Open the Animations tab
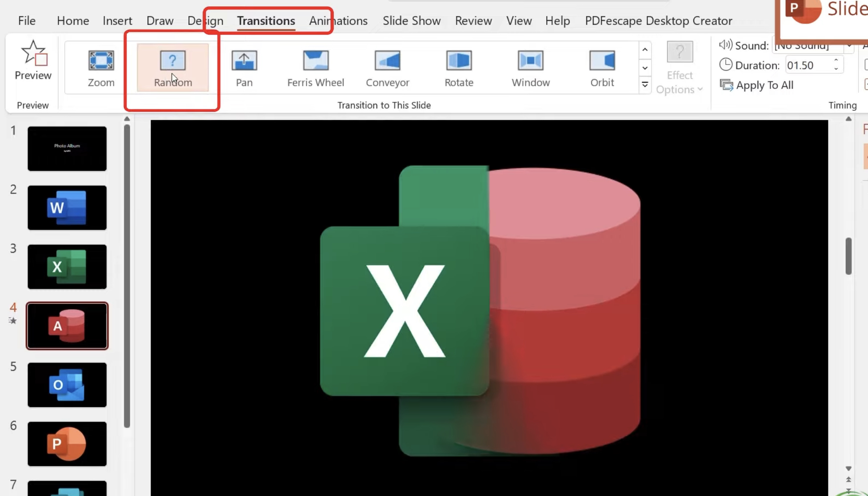This screenshot has height=496, width=868. [338, 21]
